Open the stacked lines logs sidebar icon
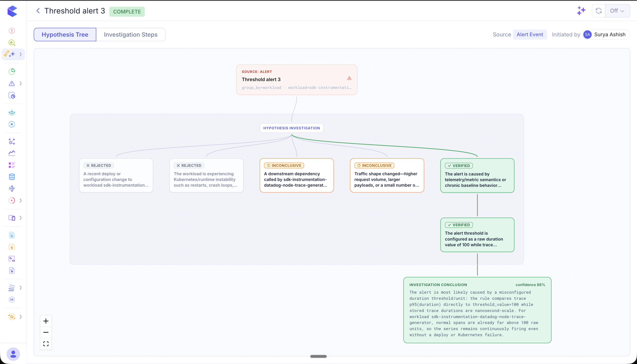 click(x=12, y=288)
